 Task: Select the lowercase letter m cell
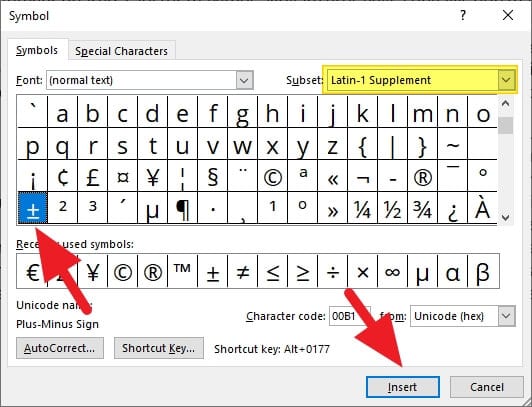[x=422, y=112]
